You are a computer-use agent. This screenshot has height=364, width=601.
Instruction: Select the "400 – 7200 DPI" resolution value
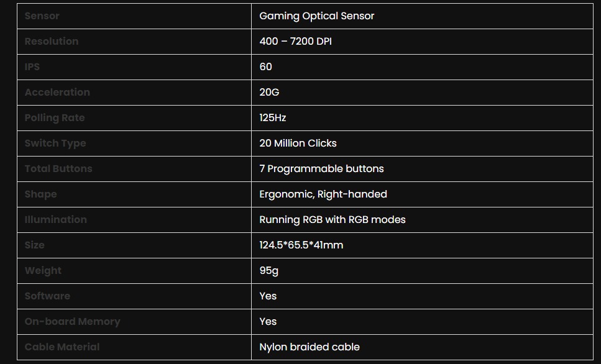[300, 42]
